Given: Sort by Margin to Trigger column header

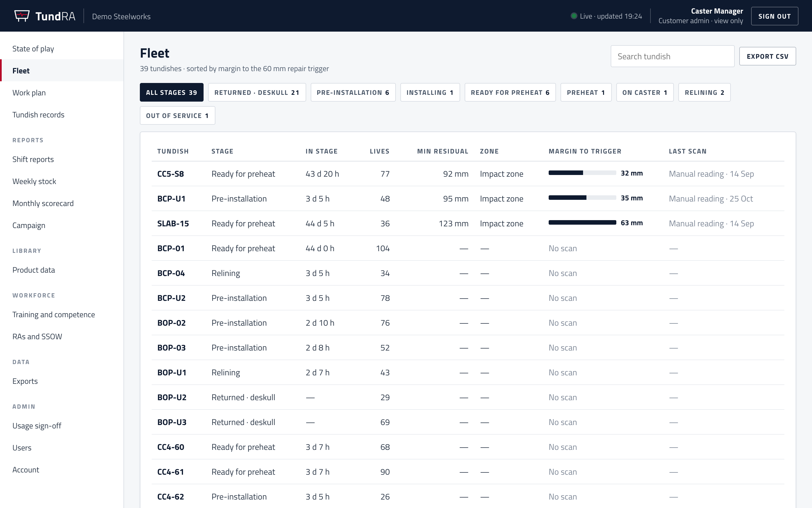Looking at the screenshot, I should tap(585, 151).
